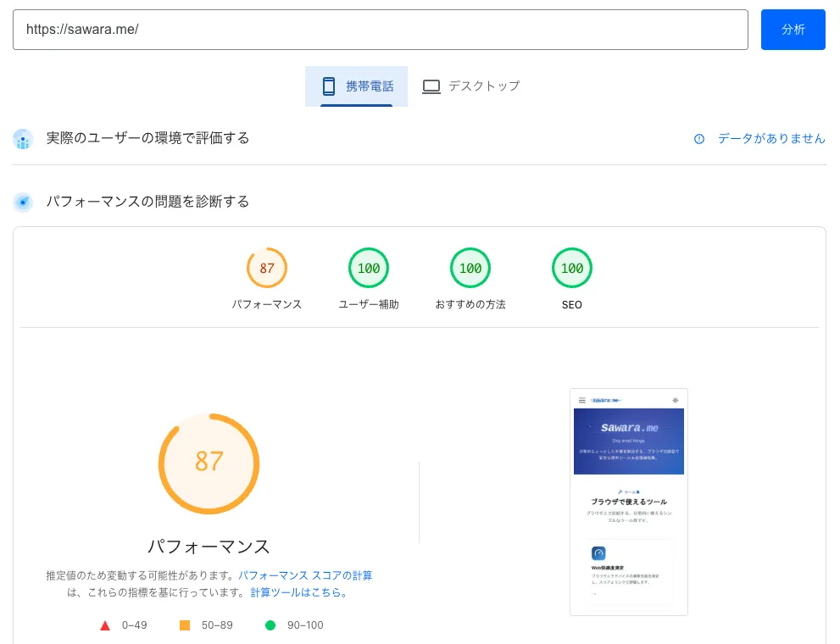Screen dimensions: 840x644
Task: Open the パフォーマンス スコアの計算 link
Action: (305, 575)
